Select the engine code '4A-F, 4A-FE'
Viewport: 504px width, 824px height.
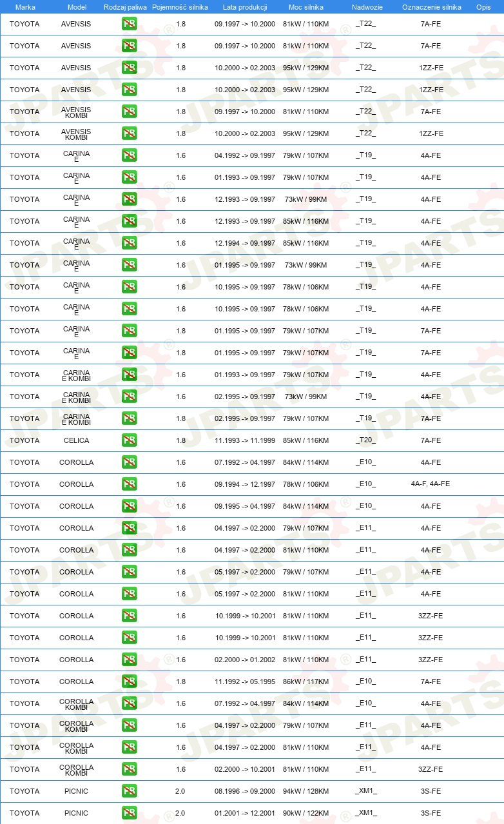(x=431, y=484)
